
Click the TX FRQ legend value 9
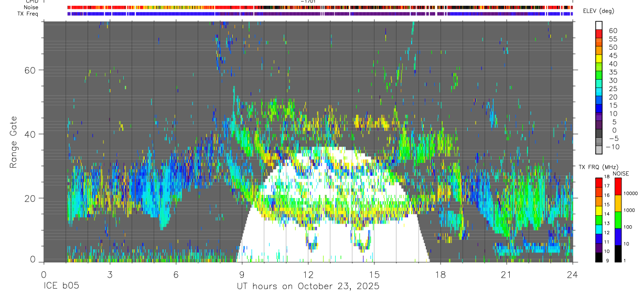pos(607,260)
